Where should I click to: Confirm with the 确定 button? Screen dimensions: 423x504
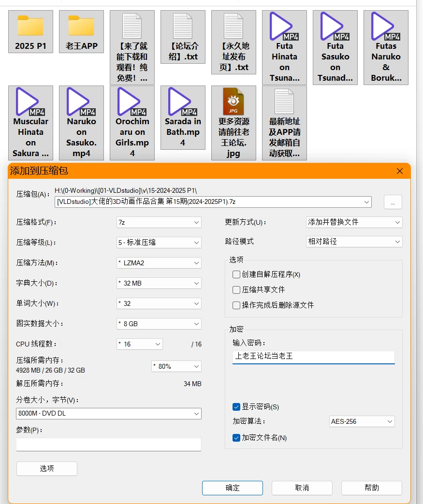[233, 488]
